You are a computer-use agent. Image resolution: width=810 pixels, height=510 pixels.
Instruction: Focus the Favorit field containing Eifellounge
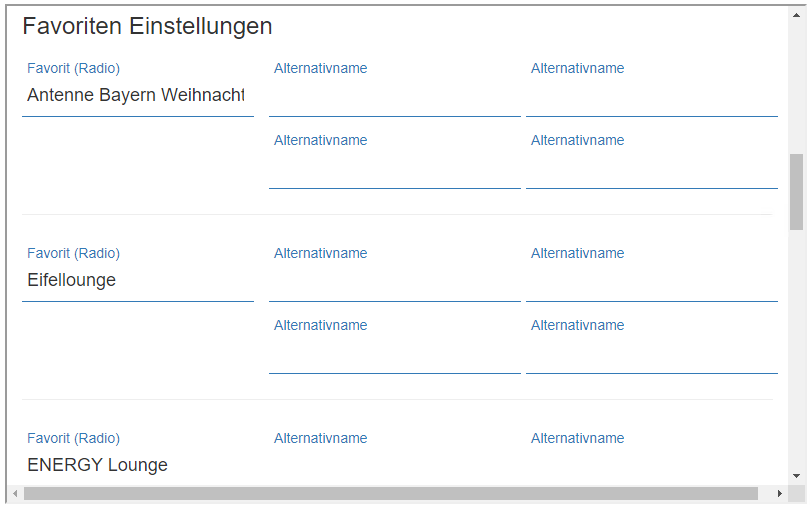(137, 281)
